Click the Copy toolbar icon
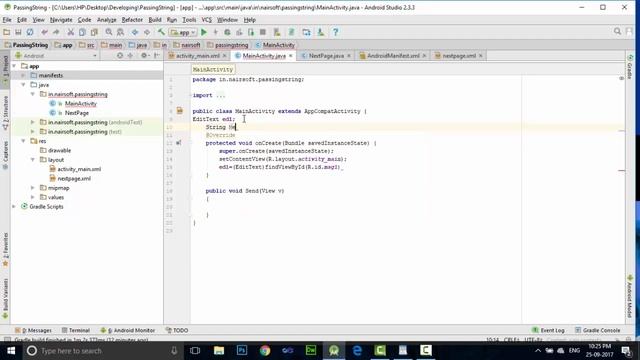The width and height of the screenshot is (640, 360). [82, 32]
